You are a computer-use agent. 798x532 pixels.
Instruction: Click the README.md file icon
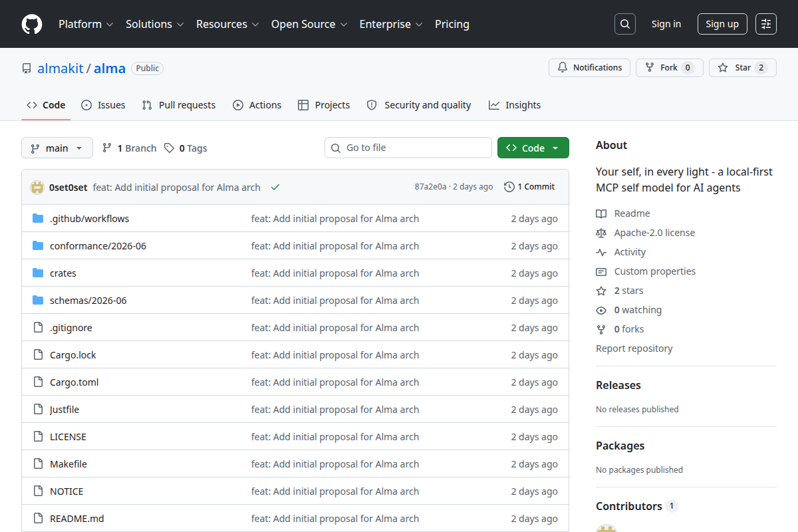[x=38, y=519]
